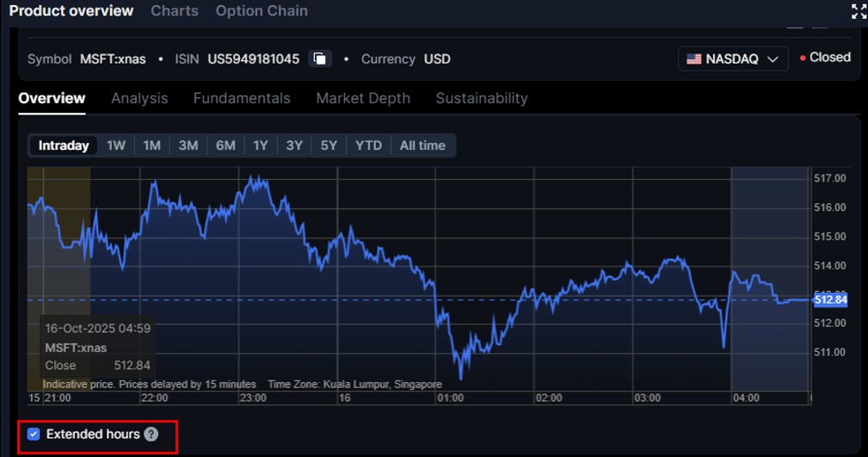Open the NASDAQ exchange dropdown

click(733, 59)
